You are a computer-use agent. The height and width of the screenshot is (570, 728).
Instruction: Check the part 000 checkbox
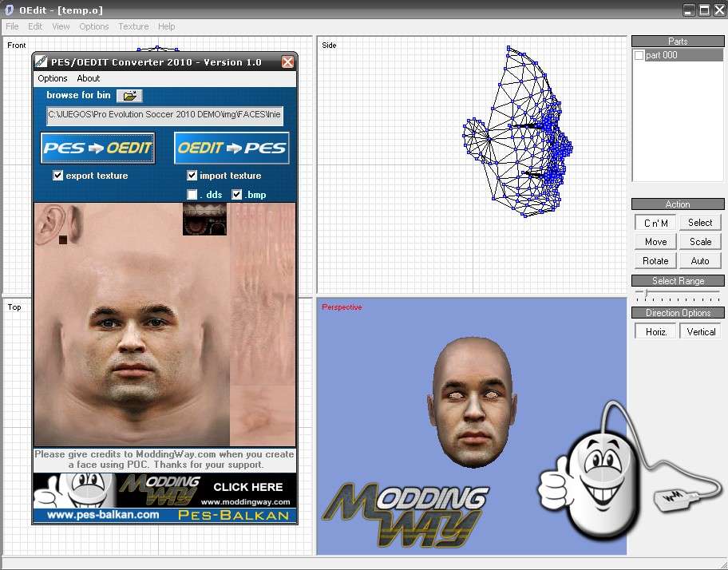pyautogui.click(x=639, y=55)
